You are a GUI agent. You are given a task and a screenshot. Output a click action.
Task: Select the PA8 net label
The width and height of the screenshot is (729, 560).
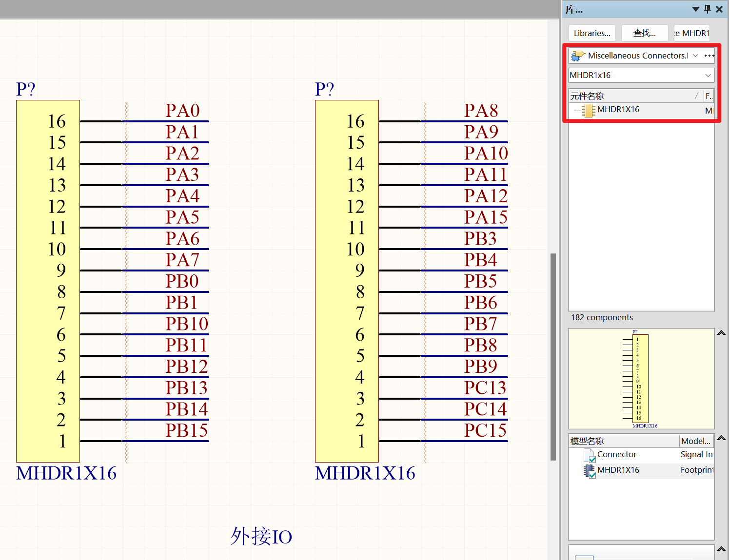point(481,111)
